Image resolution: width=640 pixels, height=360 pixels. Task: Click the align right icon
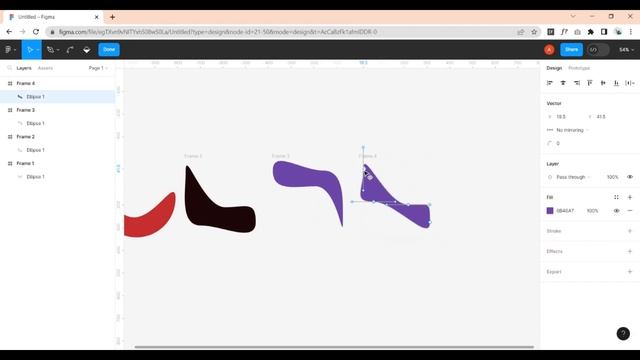[x=576, y=83]
